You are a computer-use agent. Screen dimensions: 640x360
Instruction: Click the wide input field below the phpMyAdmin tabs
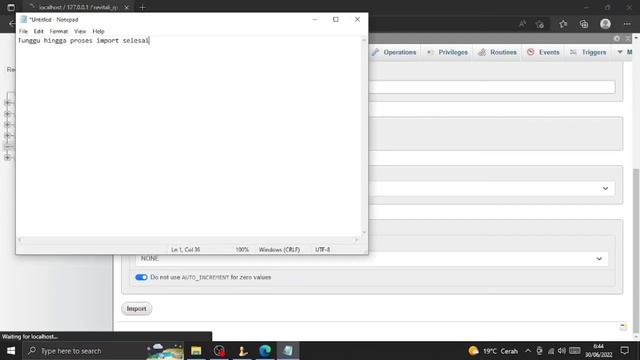pyautogui.click(x=492, y=87)
